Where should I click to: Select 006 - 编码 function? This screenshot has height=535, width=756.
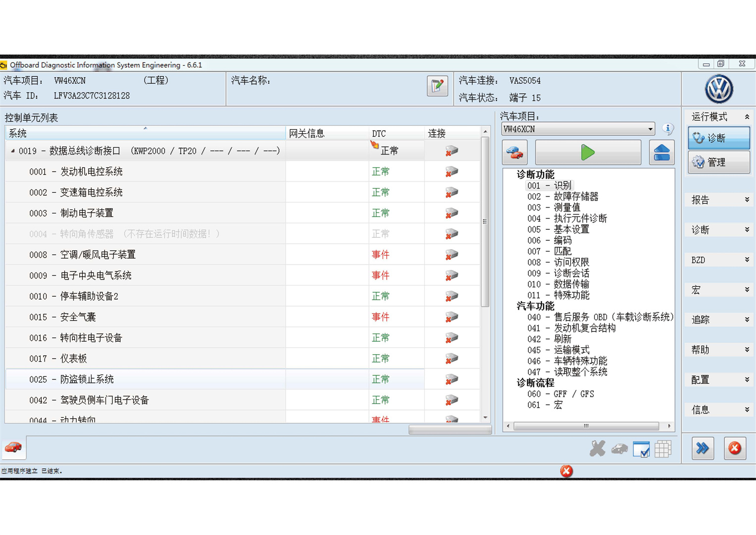tap(549, 240)
